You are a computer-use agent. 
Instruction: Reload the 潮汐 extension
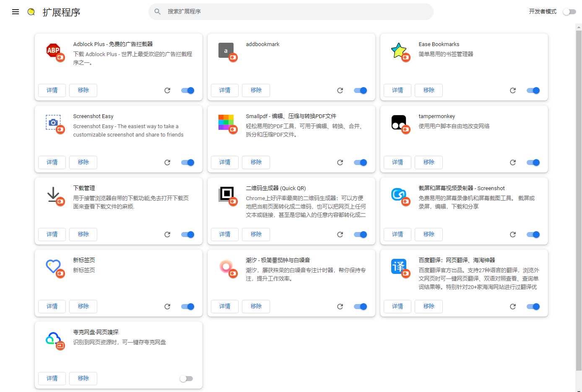point(340,307)
